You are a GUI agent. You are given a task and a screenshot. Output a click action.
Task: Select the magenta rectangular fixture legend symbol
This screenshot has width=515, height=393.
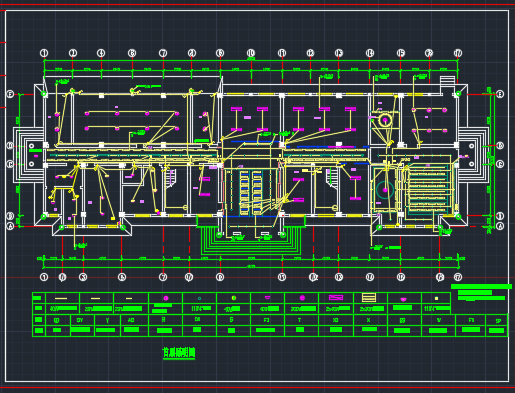tap(336, 297)
